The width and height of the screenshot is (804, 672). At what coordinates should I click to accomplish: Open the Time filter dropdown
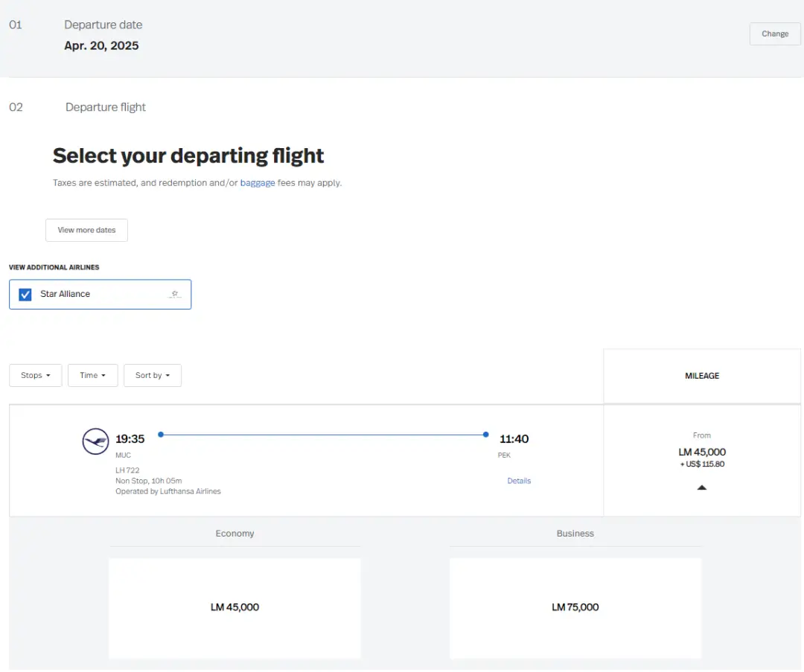pyautogui.click(x=92, y=375)
